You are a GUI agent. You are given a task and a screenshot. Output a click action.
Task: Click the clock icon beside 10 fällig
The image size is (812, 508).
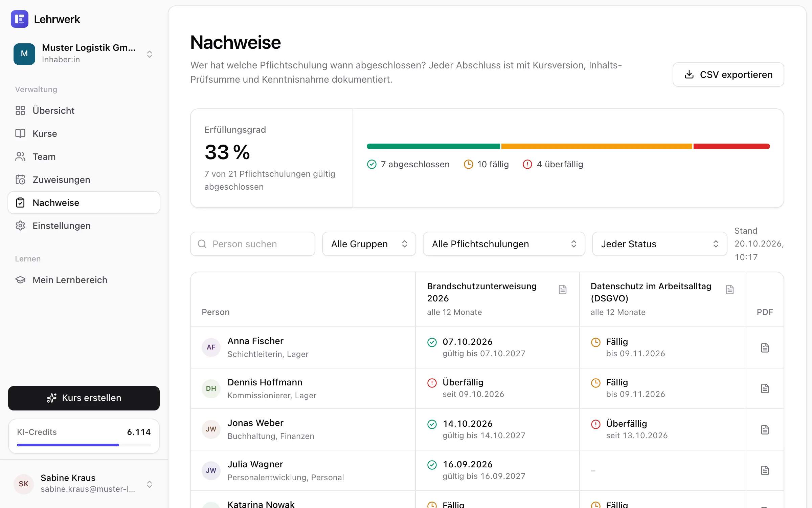468,164
